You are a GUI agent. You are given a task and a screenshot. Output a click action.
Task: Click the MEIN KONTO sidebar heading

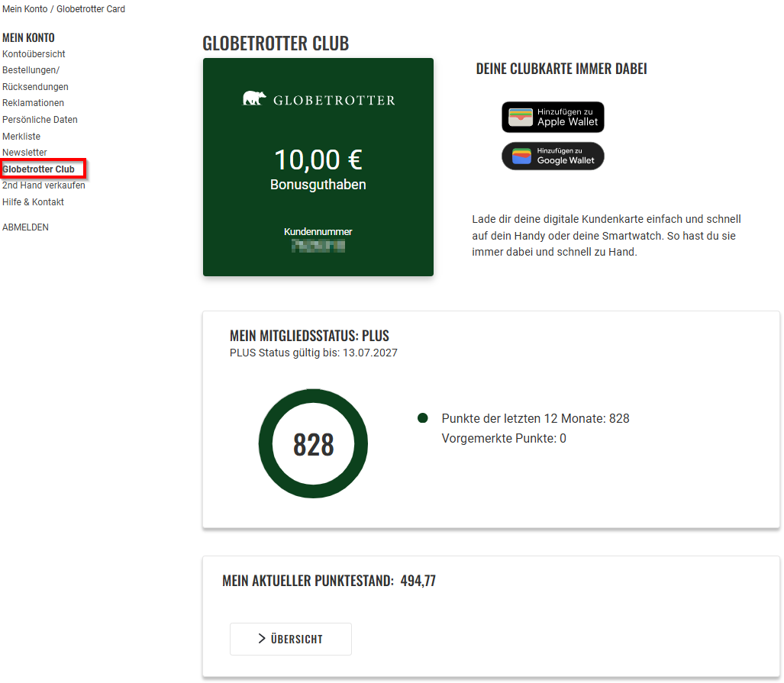pyautogui.click(x=28, y=37)
